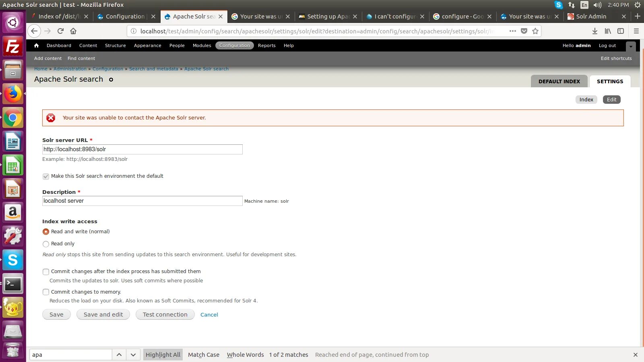The width and height of the screenshot is (644, 362).
Task: Switch to the Solr Admin browser tab
Action: 597,16
